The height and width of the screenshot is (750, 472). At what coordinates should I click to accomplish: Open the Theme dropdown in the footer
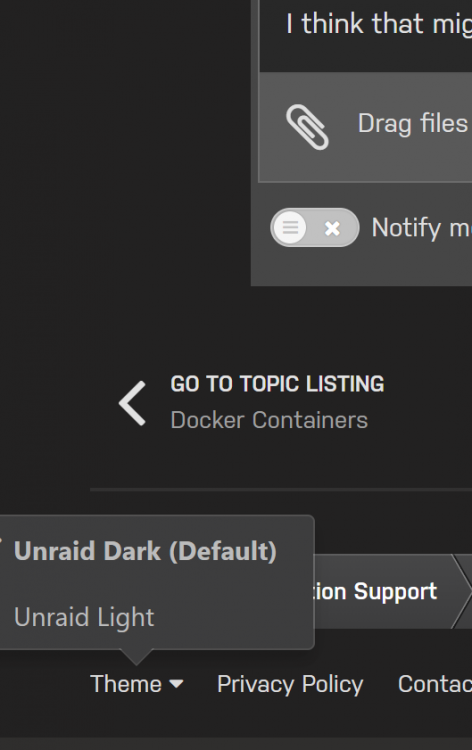click(136, 684)
